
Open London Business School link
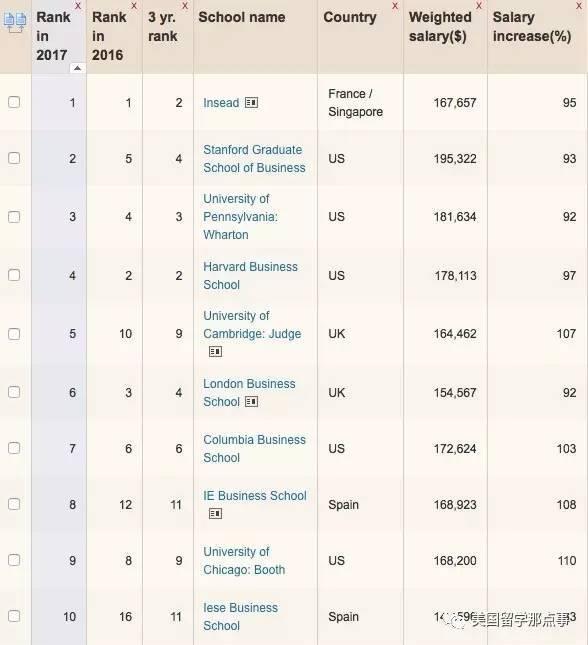[x=249, y=392]
